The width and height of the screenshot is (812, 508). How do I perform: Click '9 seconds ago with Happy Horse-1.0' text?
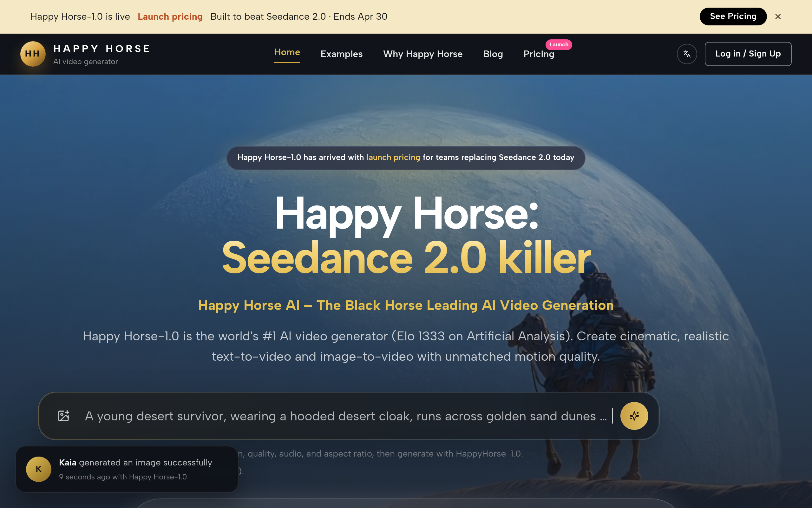pos(123,477)
